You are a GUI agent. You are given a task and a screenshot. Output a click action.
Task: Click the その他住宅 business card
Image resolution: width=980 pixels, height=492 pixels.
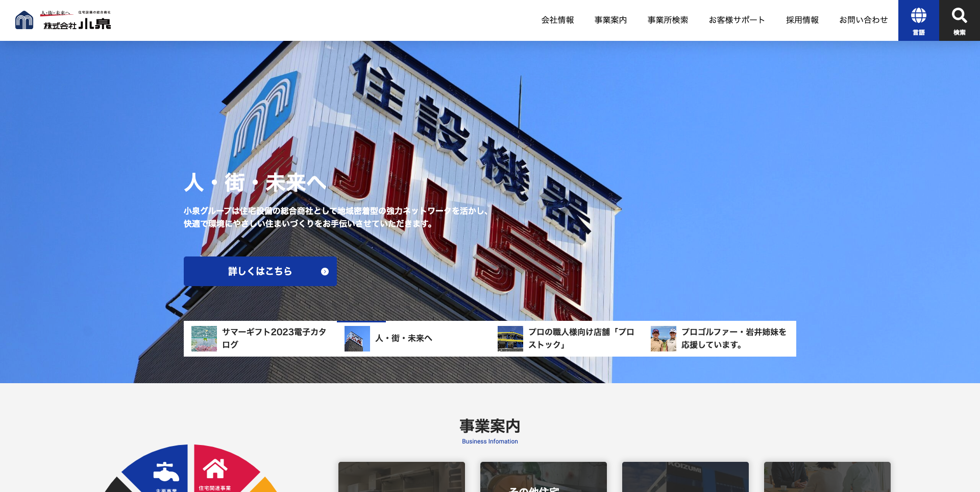(544, 477)
